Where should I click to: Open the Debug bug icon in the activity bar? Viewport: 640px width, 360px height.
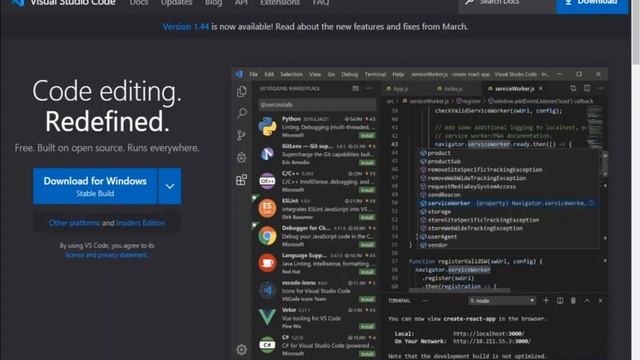click(242, 157)
